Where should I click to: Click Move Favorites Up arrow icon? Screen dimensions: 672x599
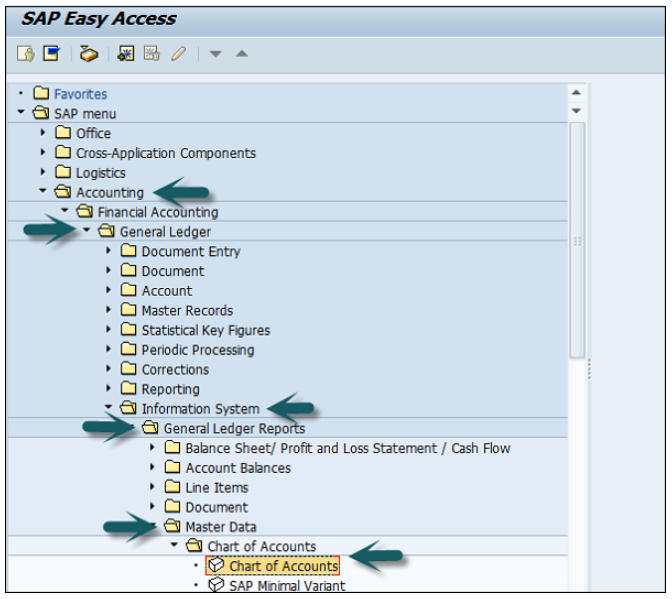pyautogui.click(x=241, y=54)
